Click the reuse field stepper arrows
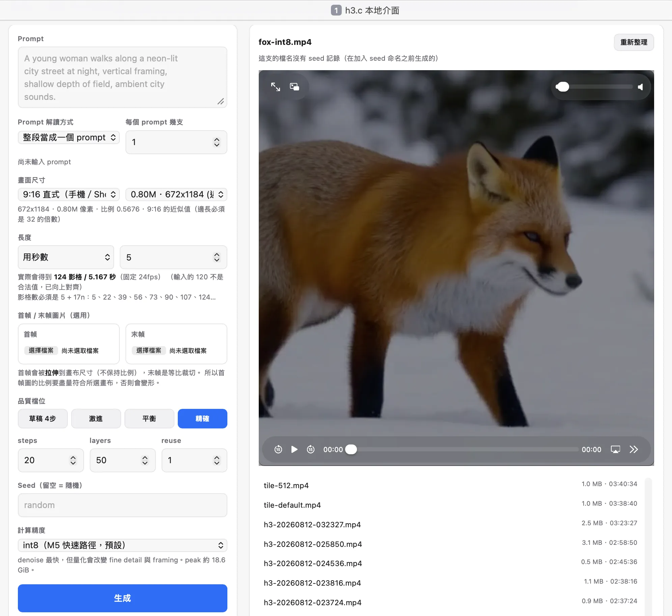The height and width of the screenshot is (616, 672). point(217,460)
